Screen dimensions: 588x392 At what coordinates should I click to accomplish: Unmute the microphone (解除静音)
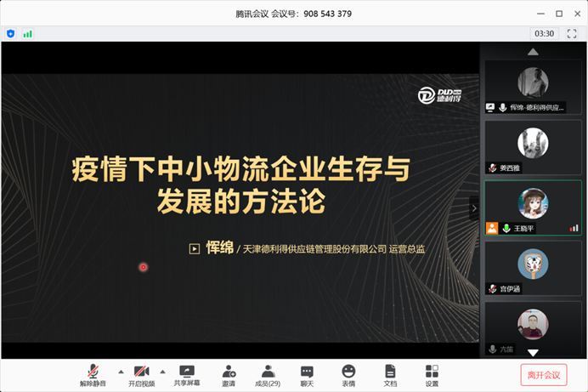[93, 375]
